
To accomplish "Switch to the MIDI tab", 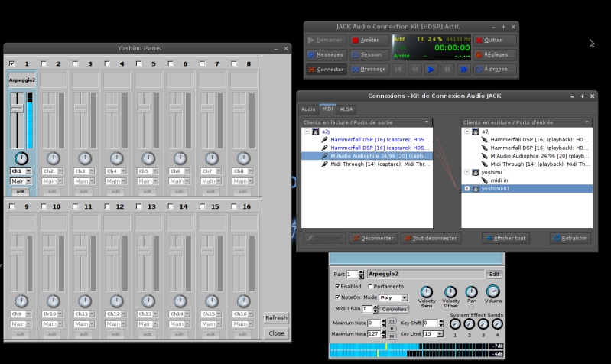I will (x=327, y=109).
